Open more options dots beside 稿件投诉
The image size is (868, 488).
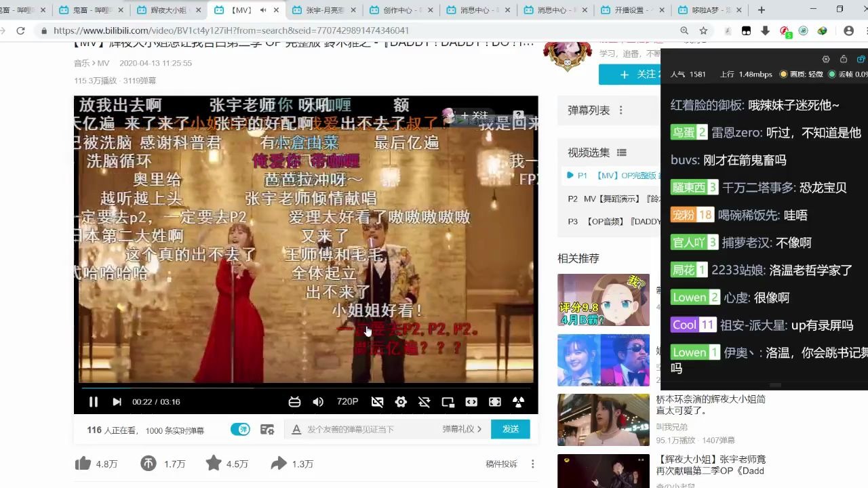click(533, 464)
